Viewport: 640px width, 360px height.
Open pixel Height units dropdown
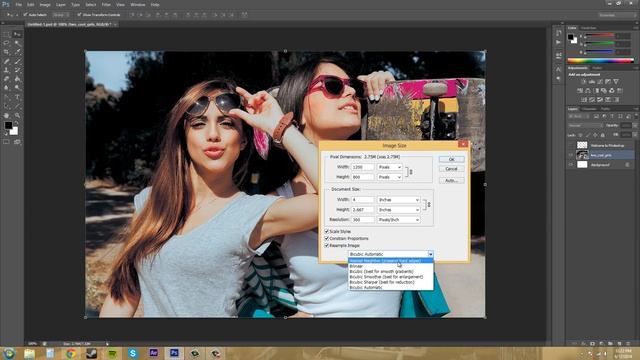click(389, 177)
